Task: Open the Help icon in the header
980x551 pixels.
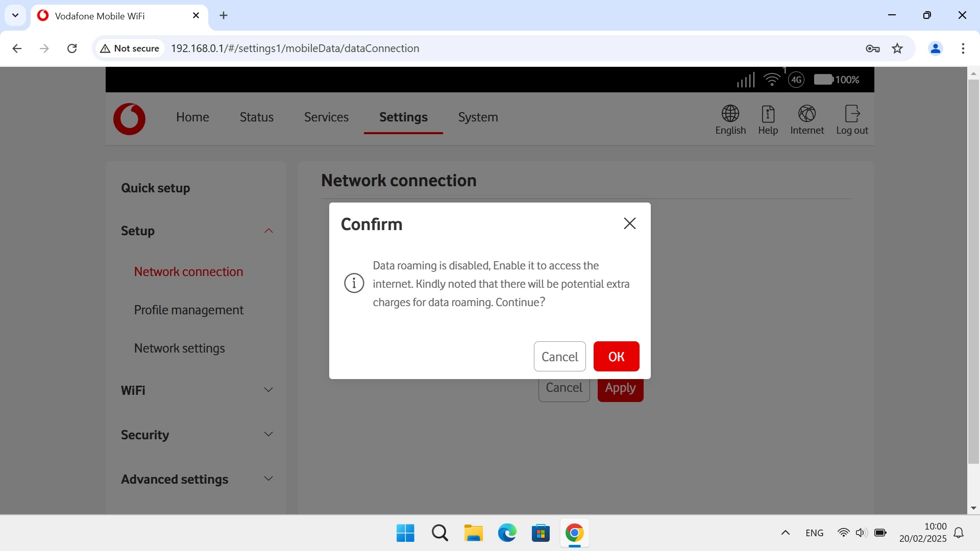Action: [x=768, y=114]
